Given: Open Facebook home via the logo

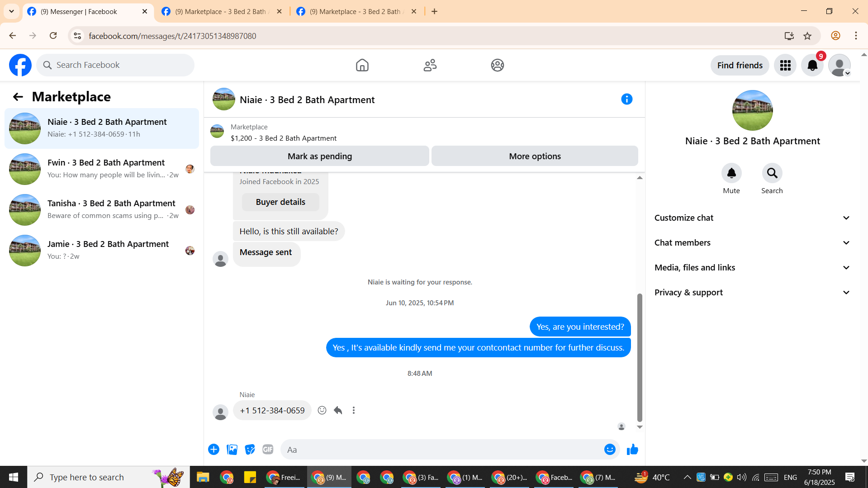Looking at the screenshot, I should 20,65.
